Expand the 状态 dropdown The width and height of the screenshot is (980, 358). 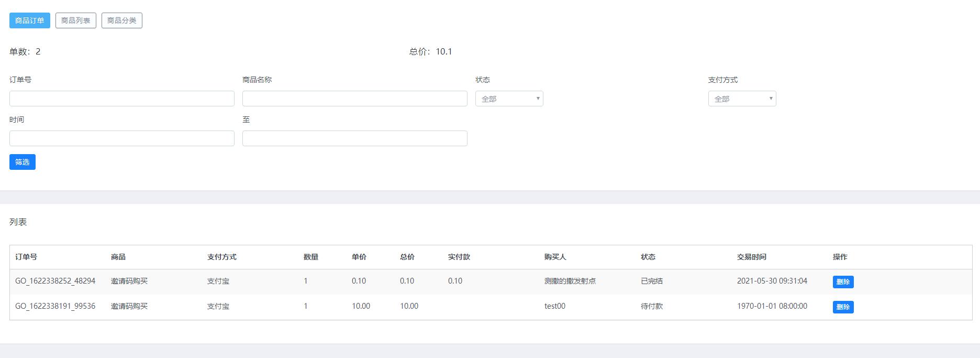509,99
